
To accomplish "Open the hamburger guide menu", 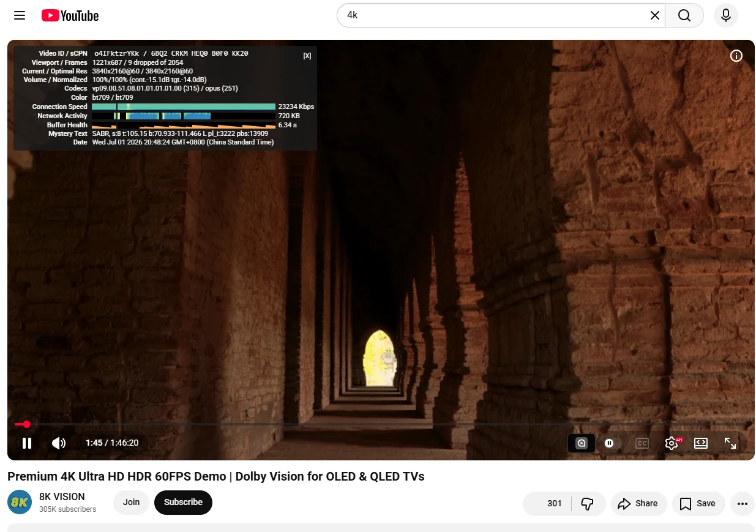I will click(x=20, y=15).
